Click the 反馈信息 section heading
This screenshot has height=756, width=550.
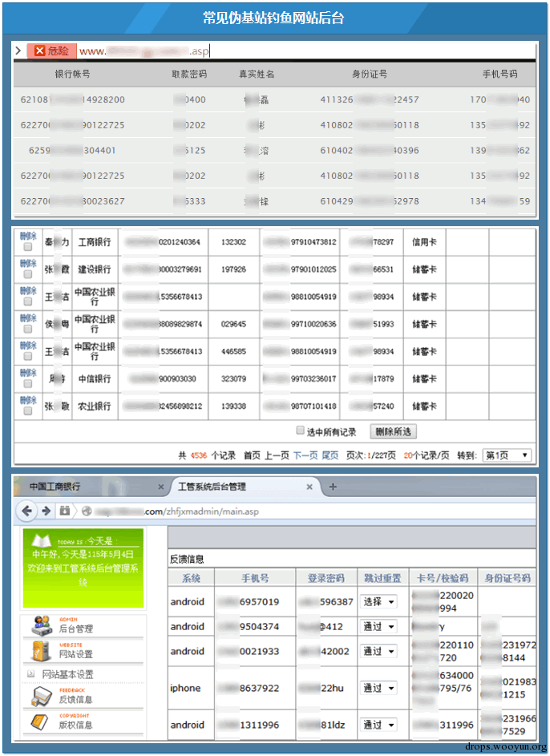(x=187, y=560)
